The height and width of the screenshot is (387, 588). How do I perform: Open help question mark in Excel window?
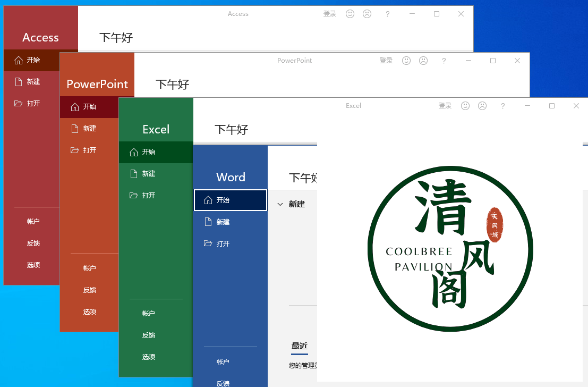[x=503, y=106]
